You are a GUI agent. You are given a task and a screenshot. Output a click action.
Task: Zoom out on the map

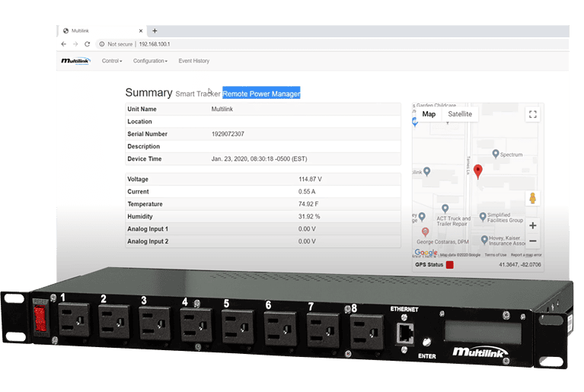[532, 241]
